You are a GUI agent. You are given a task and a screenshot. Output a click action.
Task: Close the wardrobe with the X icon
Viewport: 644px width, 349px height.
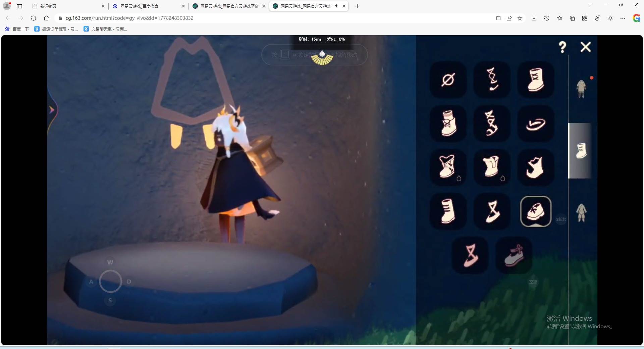(586, 47)
